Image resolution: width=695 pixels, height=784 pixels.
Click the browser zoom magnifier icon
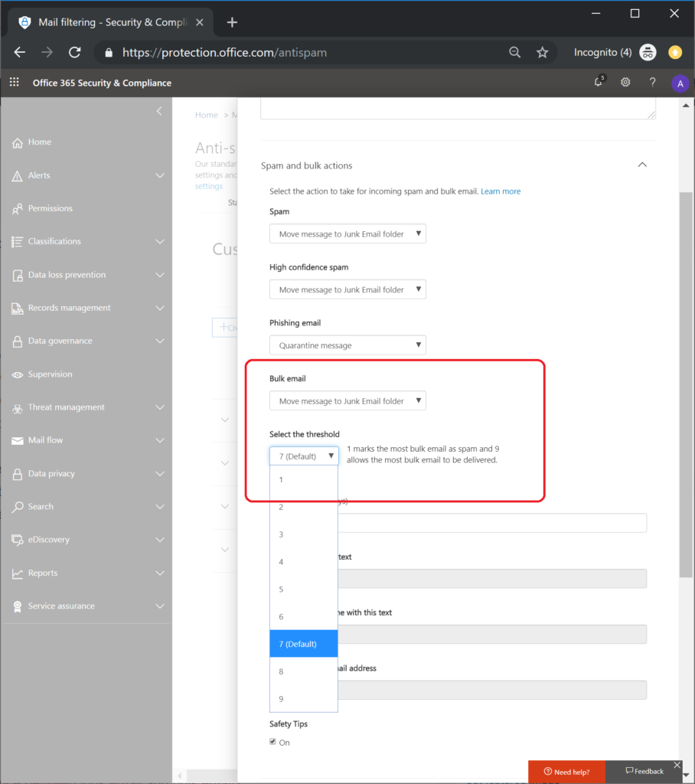pyautogui.click(x=515, y=53)
